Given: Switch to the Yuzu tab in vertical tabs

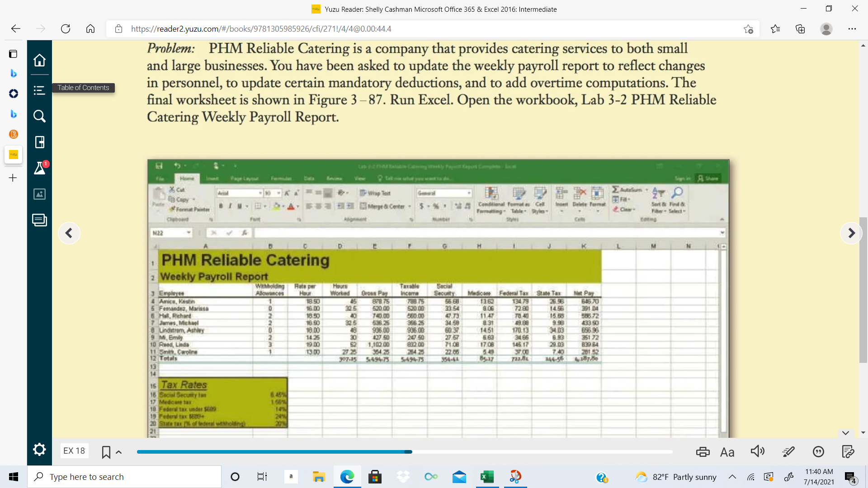Looking at the screenshot, I should 14,155.
